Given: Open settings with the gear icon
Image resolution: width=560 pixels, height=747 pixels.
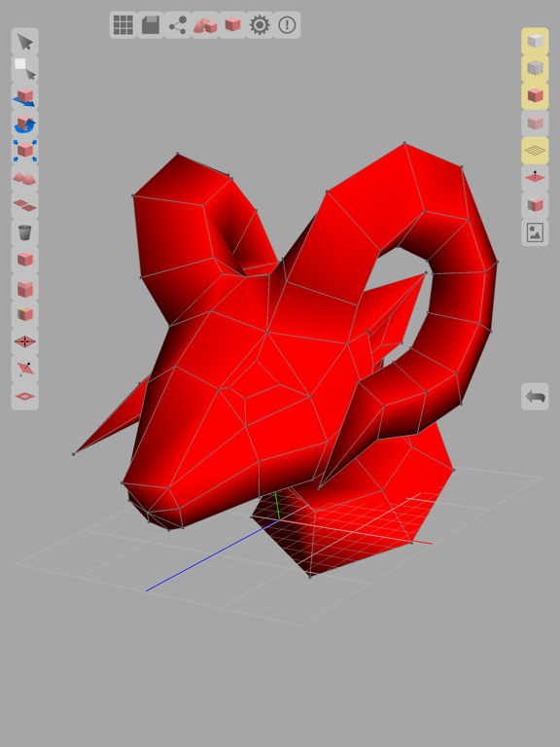Looking at the screenshot, I should (260, 24).
